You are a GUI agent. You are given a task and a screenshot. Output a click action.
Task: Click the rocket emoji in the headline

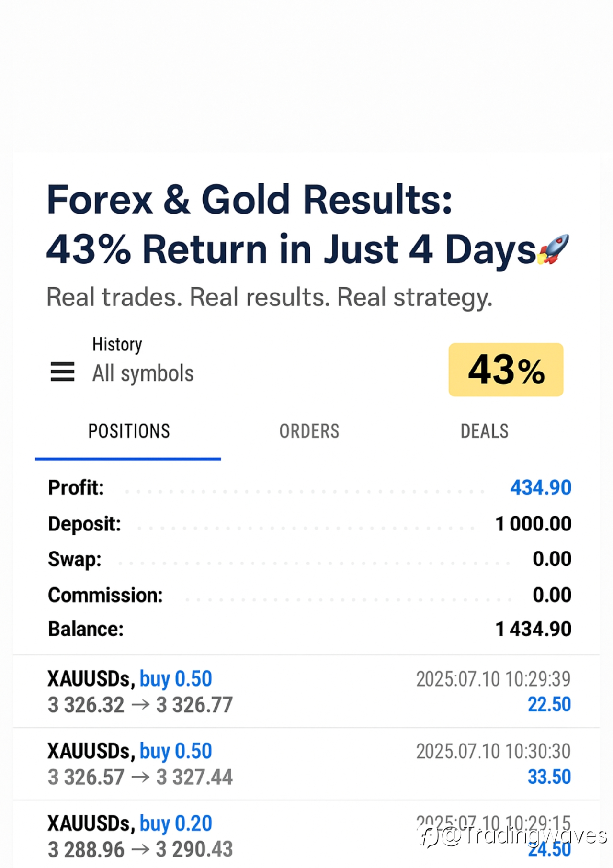(554, 249)
